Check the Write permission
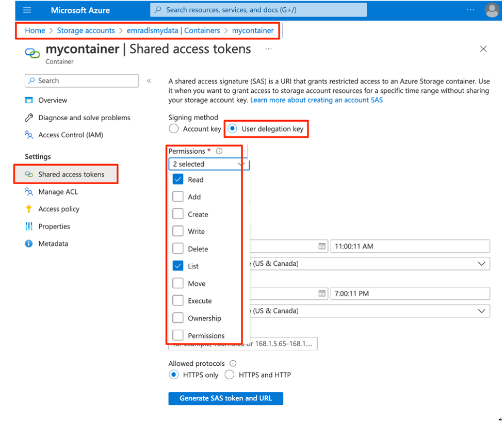 point(178,232)
